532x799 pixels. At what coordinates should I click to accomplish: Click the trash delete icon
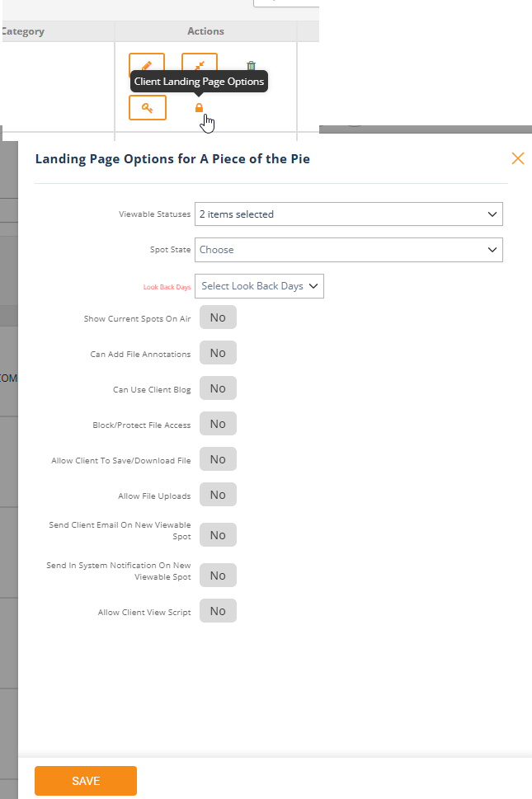(x=251, y=66)
